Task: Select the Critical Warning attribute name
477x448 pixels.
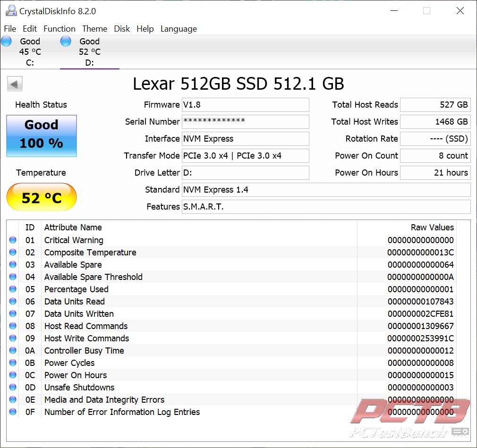Action: pos(74,240)
